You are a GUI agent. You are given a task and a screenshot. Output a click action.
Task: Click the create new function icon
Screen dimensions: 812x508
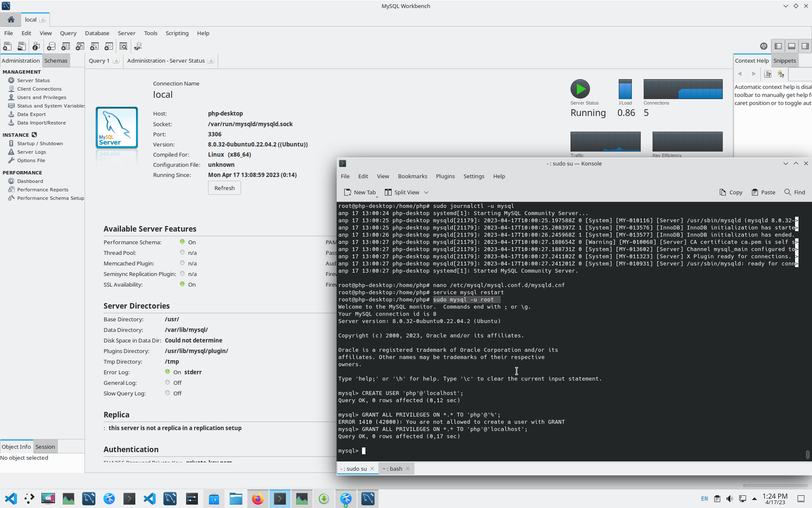pos(109,47)
